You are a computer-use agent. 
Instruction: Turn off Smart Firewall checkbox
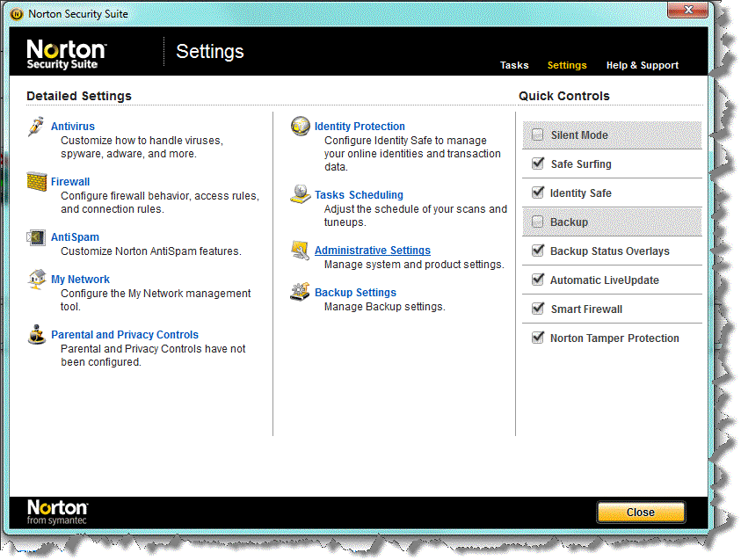point(538,309)
